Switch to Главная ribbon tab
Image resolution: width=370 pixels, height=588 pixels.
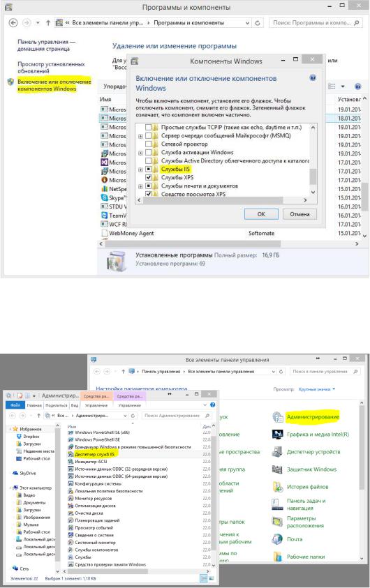[x=34, y=405]
